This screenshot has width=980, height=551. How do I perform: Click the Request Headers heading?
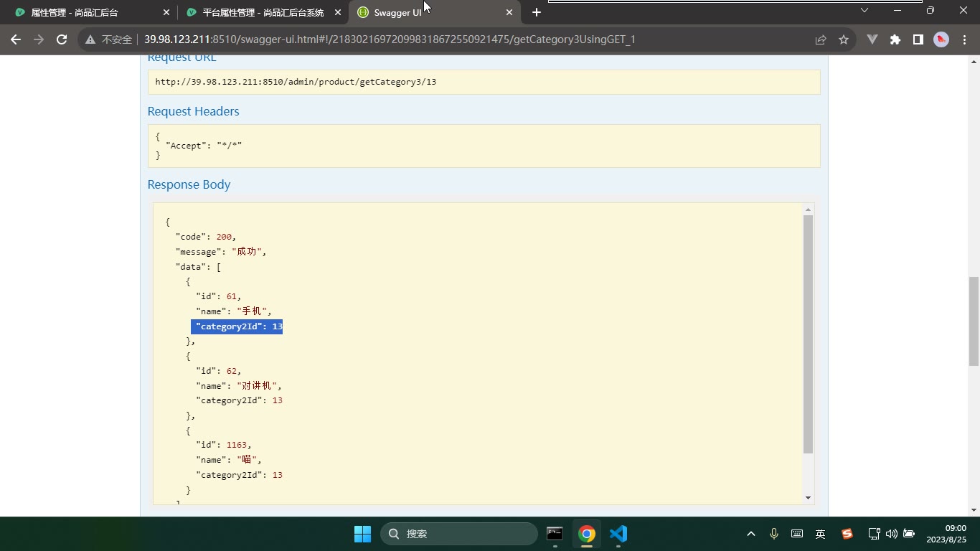pyautogui.click(x=193, y=111)
